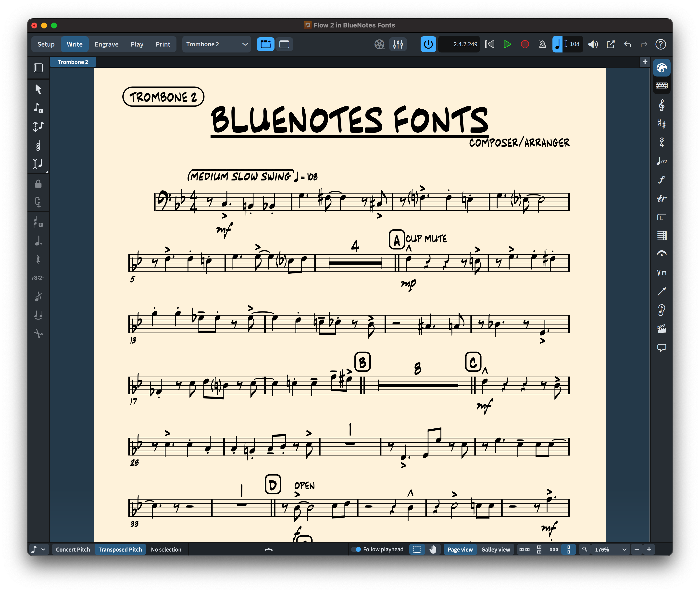Select Concert Pitch
Image resolution: width=700 pixels, height=592 pixels.
click(x=73, y=549)
